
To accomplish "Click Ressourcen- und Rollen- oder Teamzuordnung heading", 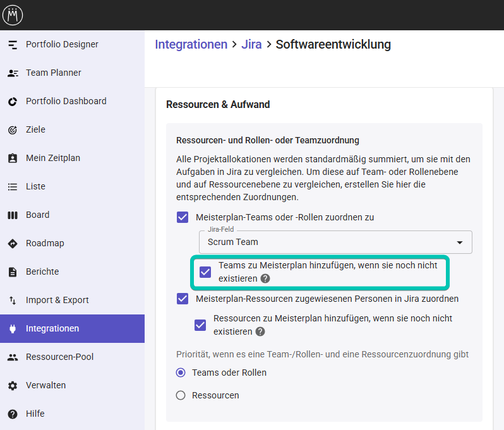I will click(x=268, y=140).
